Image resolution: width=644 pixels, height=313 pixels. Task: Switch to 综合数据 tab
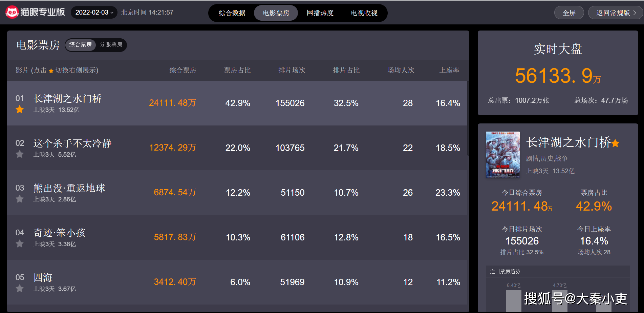(232, 13)
